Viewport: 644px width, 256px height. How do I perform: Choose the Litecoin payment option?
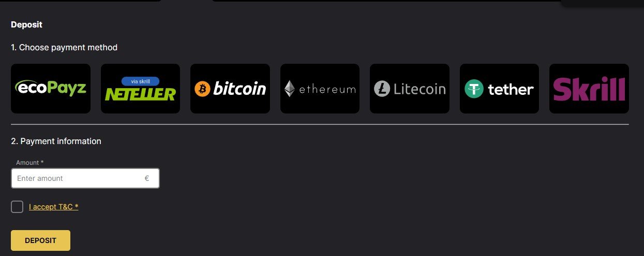pos(410,89)
